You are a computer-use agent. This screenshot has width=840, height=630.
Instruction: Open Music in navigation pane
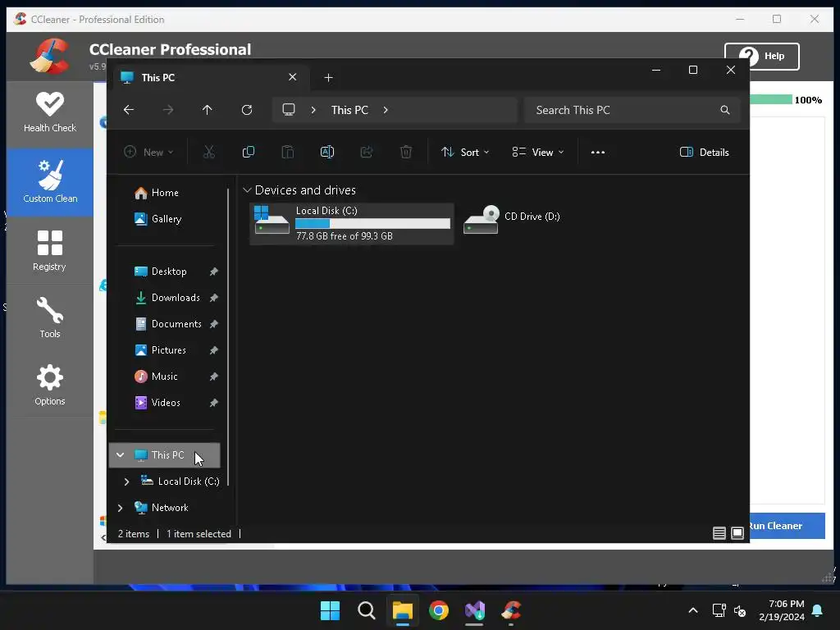click(x=164, y=377)
